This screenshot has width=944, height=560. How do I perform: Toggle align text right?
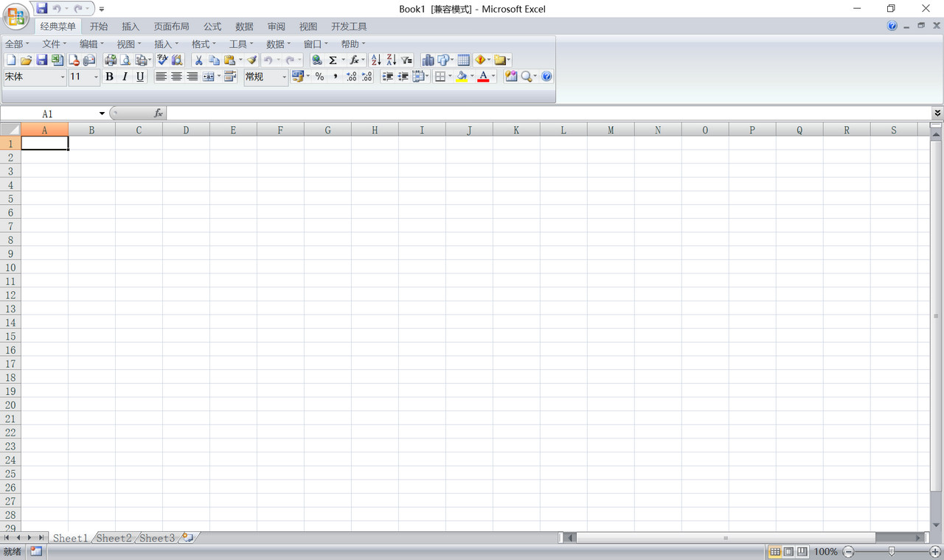[x=192, y=77]
